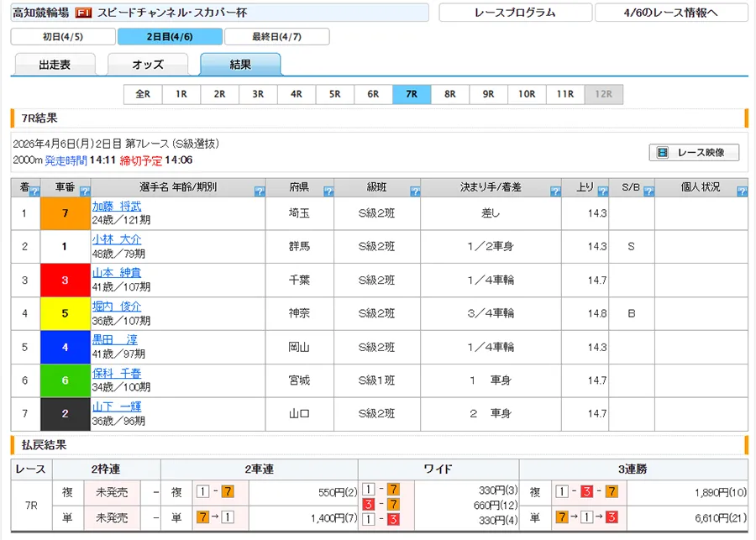Image resolution: width=756 pixels, height=540 pixels.
Task: Select the 初日(4/5) day tab
Action: click(x=62, y=37)
